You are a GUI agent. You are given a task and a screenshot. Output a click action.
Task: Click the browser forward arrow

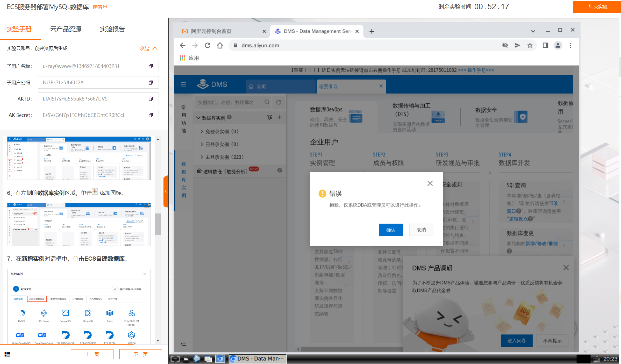click(x=195, y=46)
